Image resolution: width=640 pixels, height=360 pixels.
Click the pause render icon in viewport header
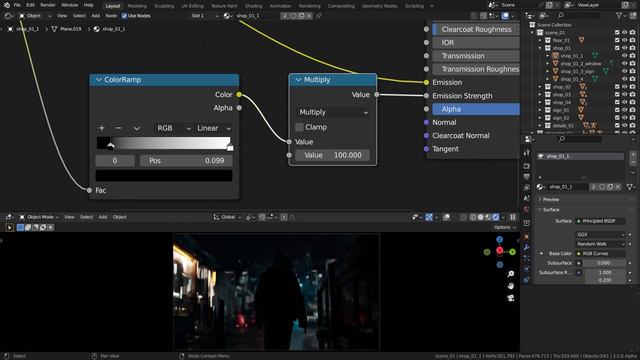[x=513, y=217]
